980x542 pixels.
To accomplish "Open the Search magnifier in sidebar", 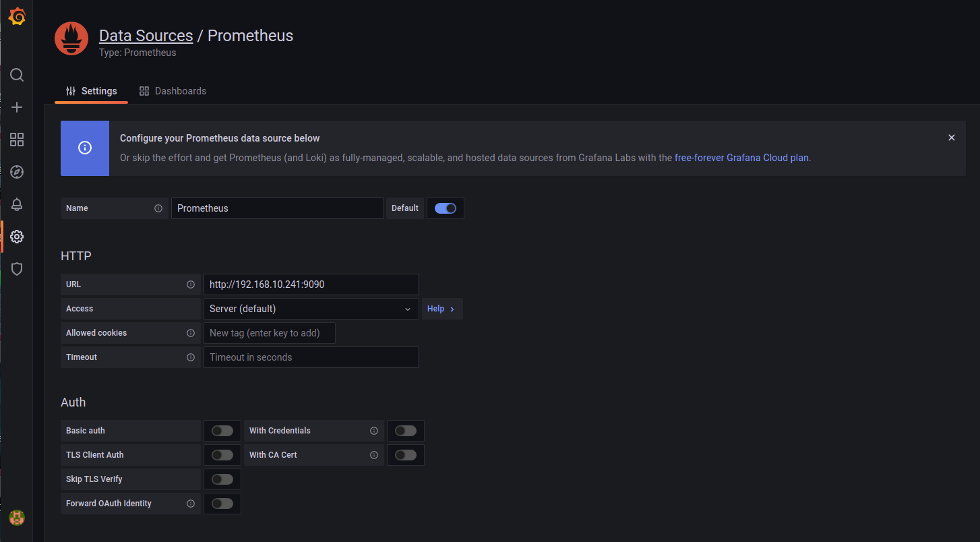I will (x=17, y=75).
